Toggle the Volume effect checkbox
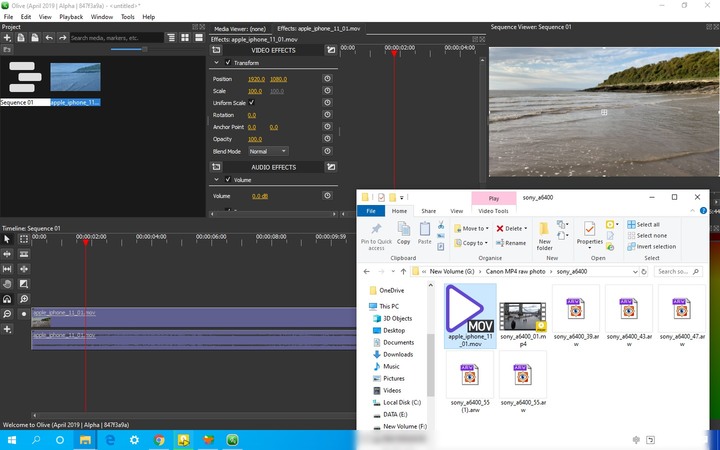This screenshot has width=720, height=450. pos(228,180)
